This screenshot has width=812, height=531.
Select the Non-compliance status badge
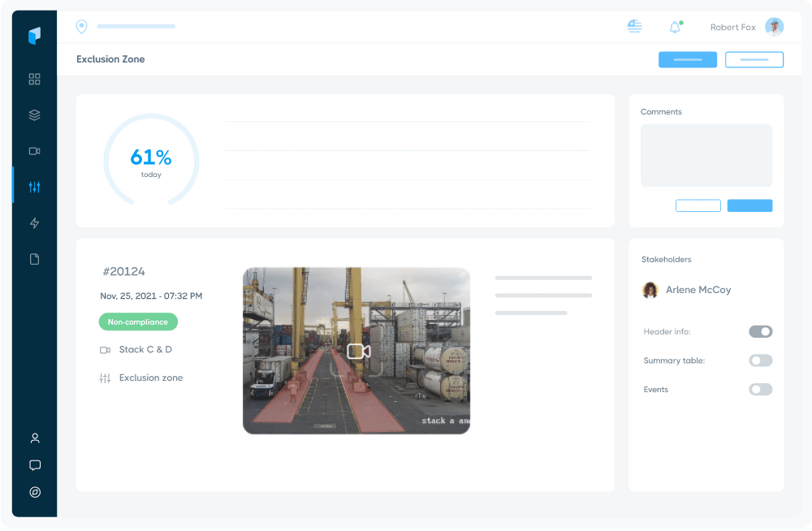[x=138, y=322]
